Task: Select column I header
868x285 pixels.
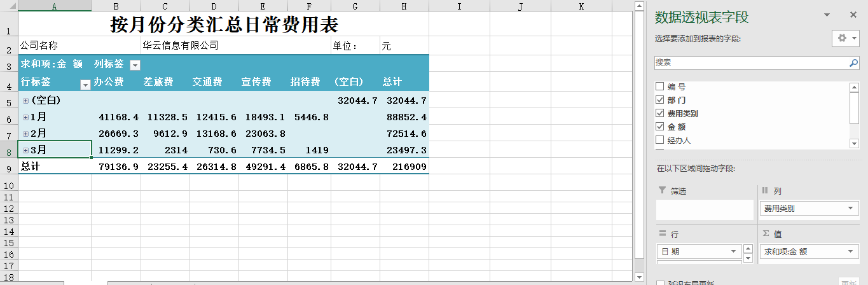Action: pyautogui.click(x=459, y=6)
